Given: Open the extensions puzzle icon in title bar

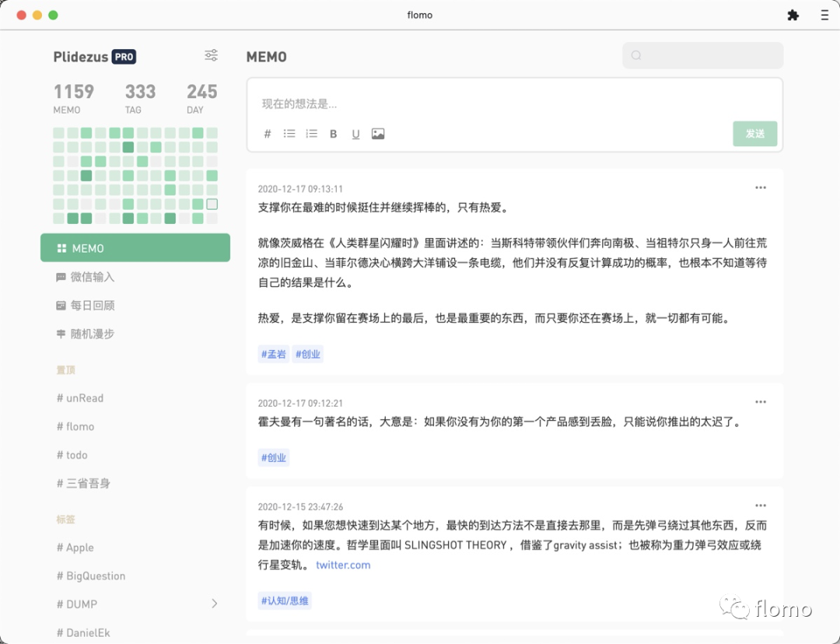Looking at the screenshot, I should [x=793, y=15].
